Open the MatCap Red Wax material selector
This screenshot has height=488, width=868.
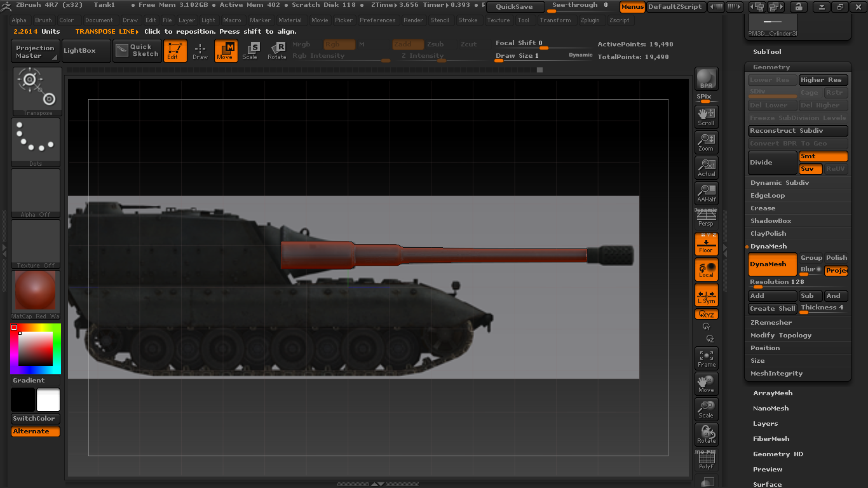click(36, 295)
